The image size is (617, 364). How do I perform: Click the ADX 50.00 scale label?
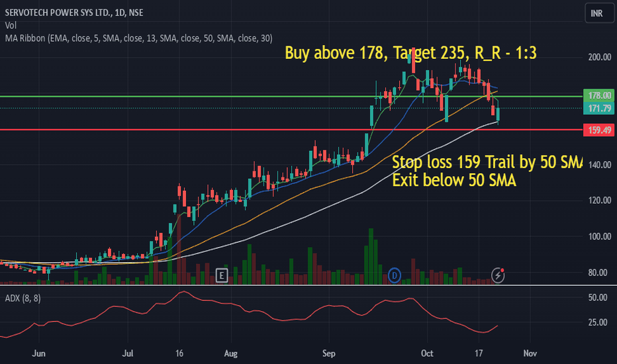click(x=597, y=298)
